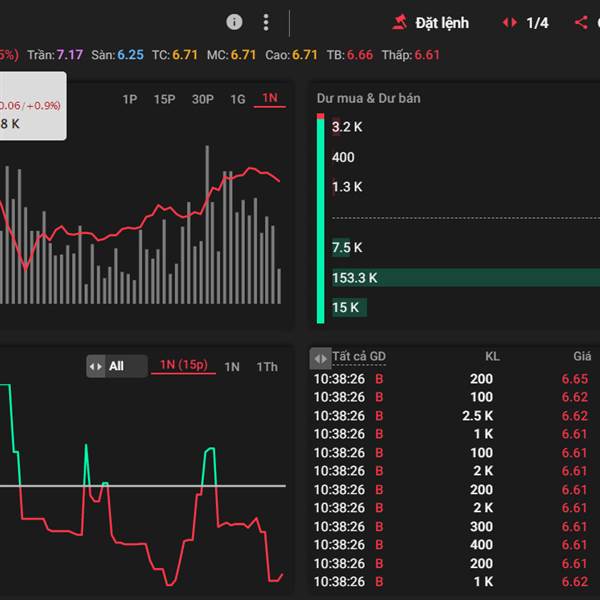Click the 153.3 K buy volume bar
Image resolution: width=600 pixels, height=600 pixels.
460,277
